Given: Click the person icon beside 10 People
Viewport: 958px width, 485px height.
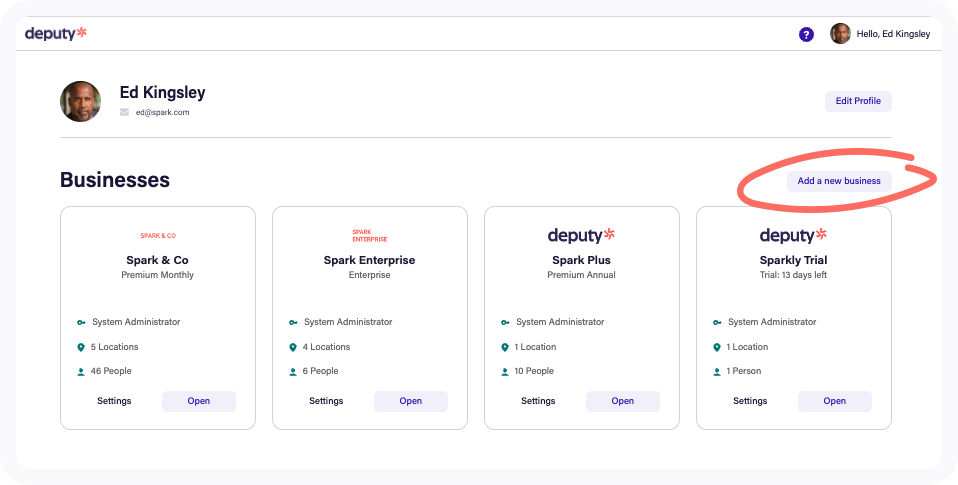Looking at the screenshot, I should pos(505,371).
